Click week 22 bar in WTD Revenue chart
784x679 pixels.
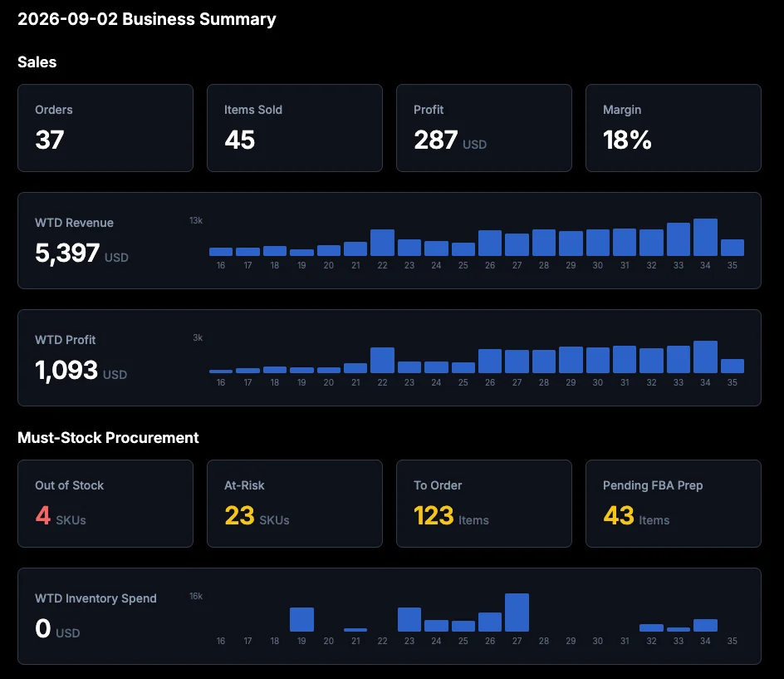[x=383, y=243]
